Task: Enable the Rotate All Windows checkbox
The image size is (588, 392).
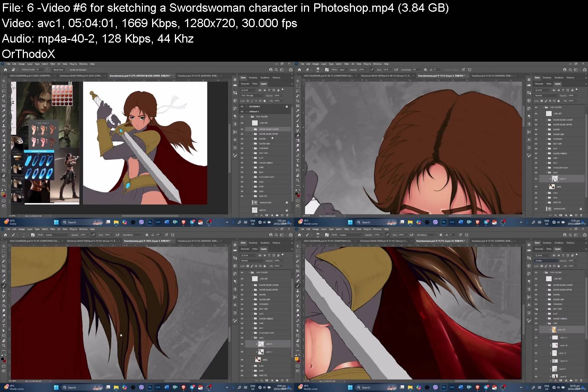Action: 68,69
